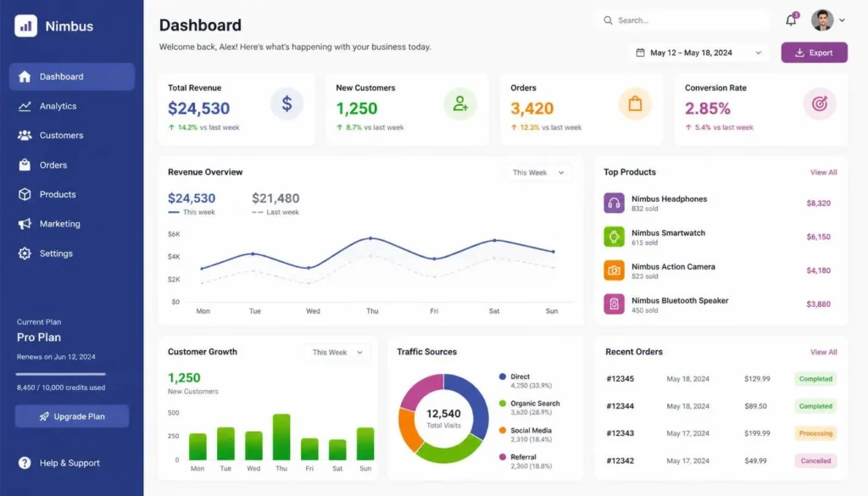Click the Settings gear icon in sidebar
The height and width of the screenshot is (496, 868).
(x=25, y=254)
